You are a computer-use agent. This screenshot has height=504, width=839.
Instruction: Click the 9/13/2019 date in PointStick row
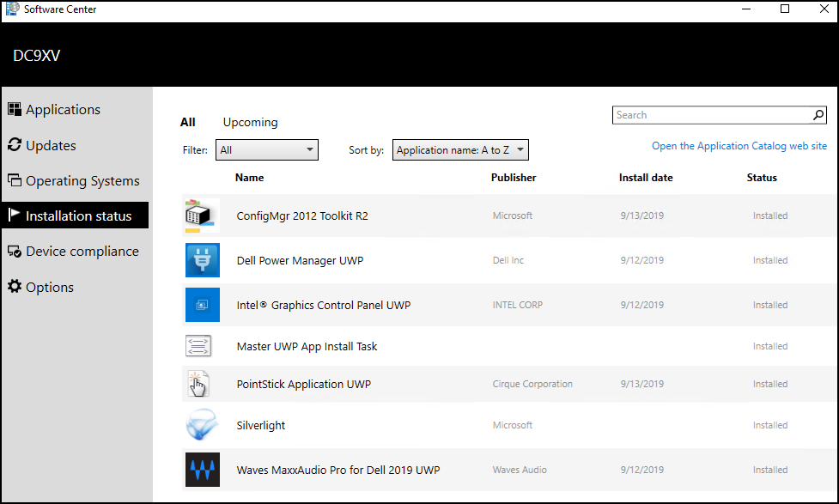pyautogui.click(x=642, y=384)
